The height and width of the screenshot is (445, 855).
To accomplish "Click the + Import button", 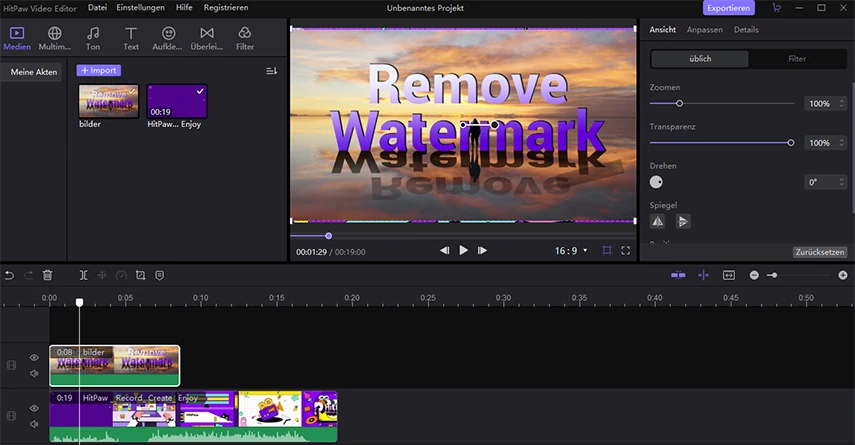I will (x=99, y=70).
